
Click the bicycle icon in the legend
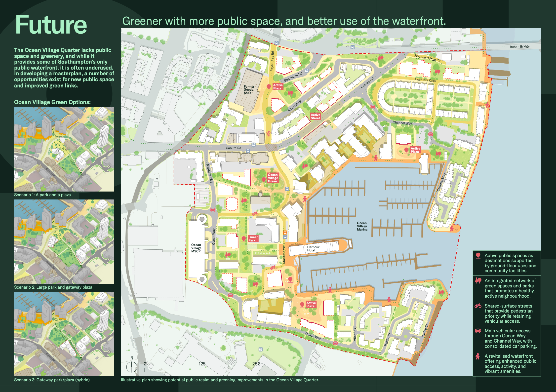[478, 306]
